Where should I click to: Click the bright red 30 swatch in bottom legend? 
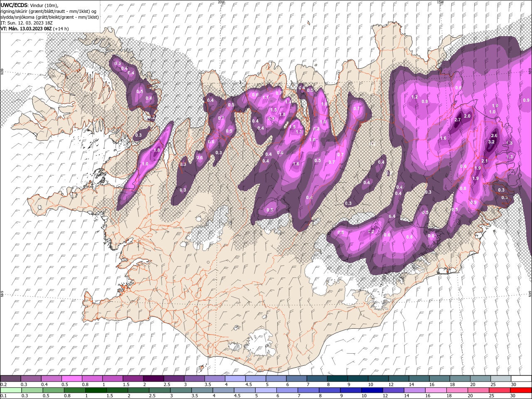point(521,390)
